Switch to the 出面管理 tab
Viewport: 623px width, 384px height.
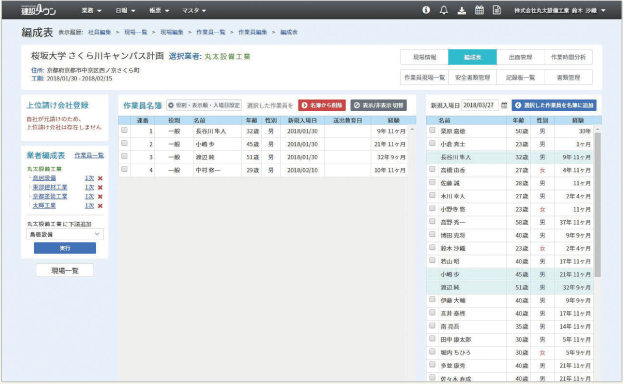click(x=520, y=57)
